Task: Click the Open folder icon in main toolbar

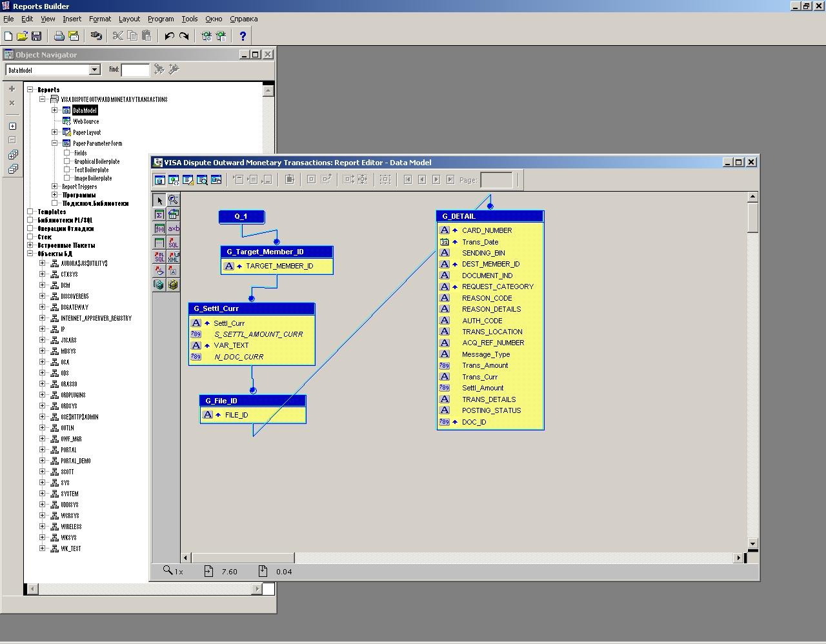Action: click(22, 36)
